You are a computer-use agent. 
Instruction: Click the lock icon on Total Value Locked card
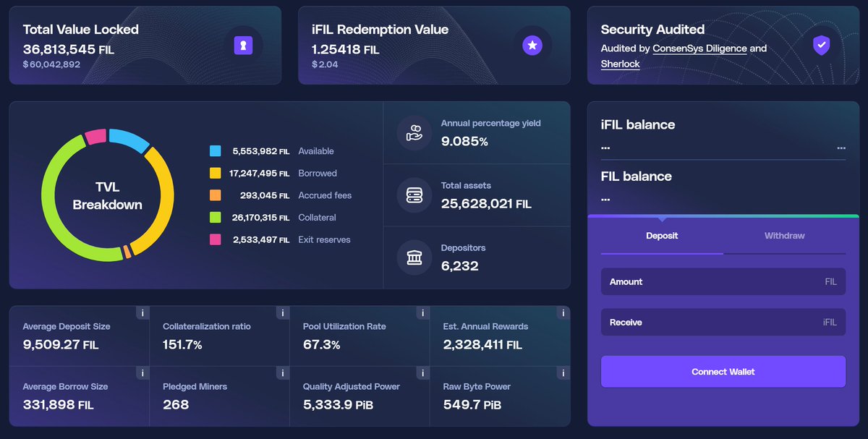[242, 45]
